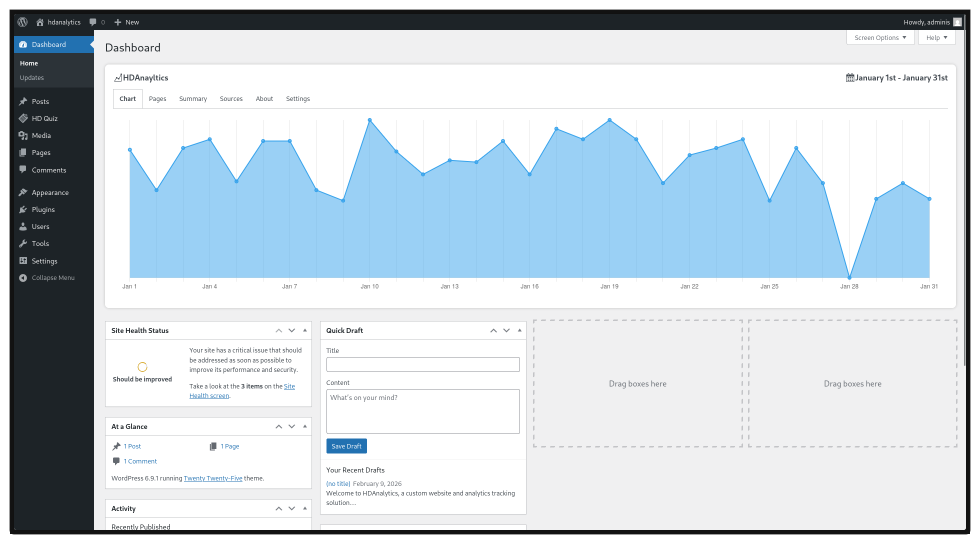Click the New content icon
This screenshot has height=544, width=980.
117,22
